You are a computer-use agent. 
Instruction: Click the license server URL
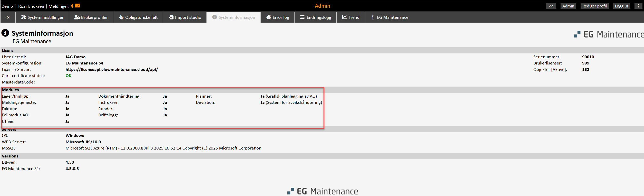tap(112, 69)
